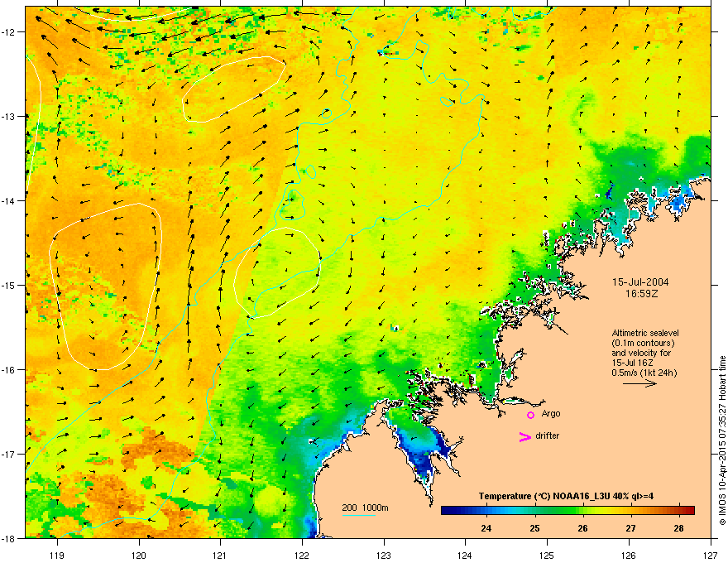Click the 'drifter' legend label
728x563 pixels.
tap(548, 435)
